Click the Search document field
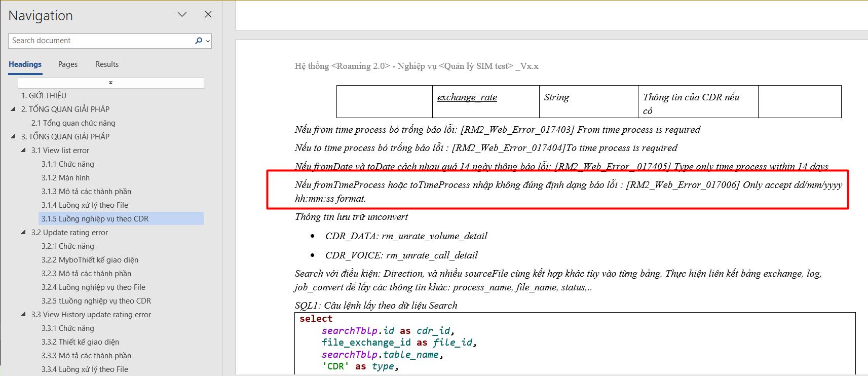The width and height of the screenshot is (868, 376). click(x=101, y=41)
